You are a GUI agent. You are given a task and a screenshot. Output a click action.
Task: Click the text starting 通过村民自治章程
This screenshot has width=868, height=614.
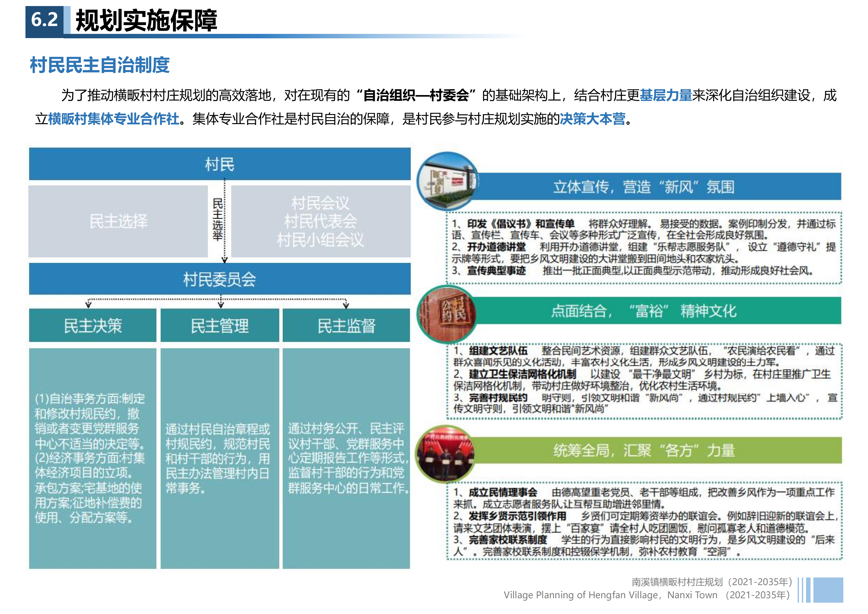(218, 458)
